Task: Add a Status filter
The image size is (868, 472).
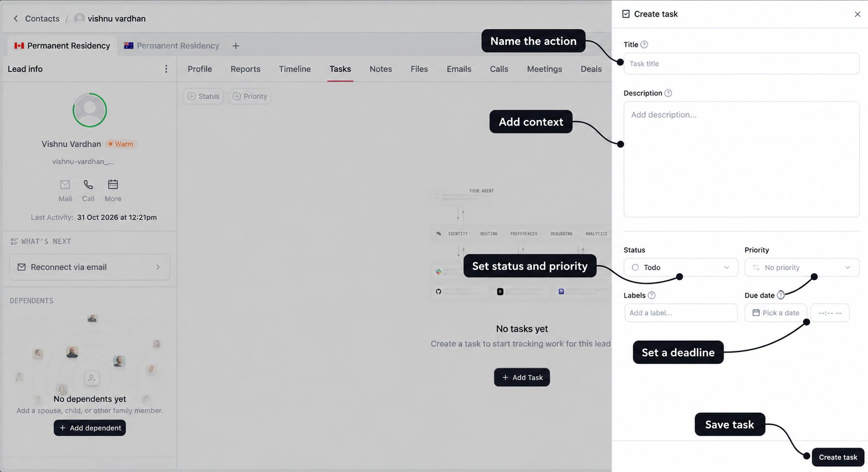Action: pos(203,96)
